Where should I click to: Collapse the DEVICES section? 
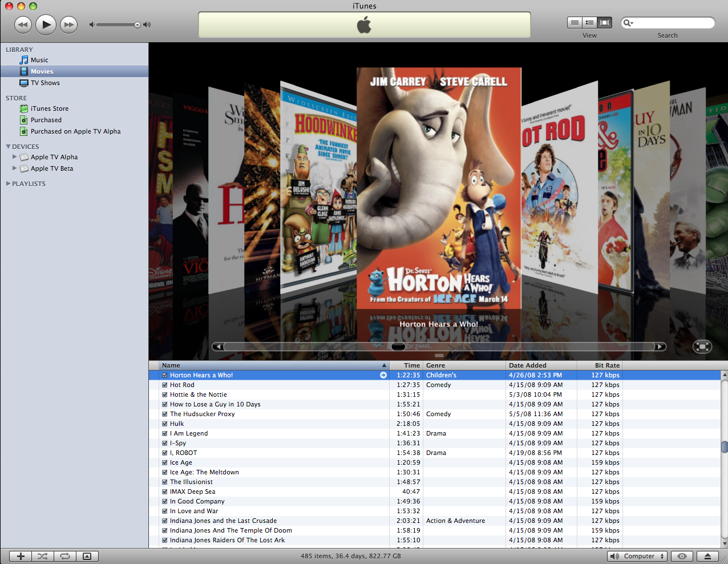(x=8, y=147)
